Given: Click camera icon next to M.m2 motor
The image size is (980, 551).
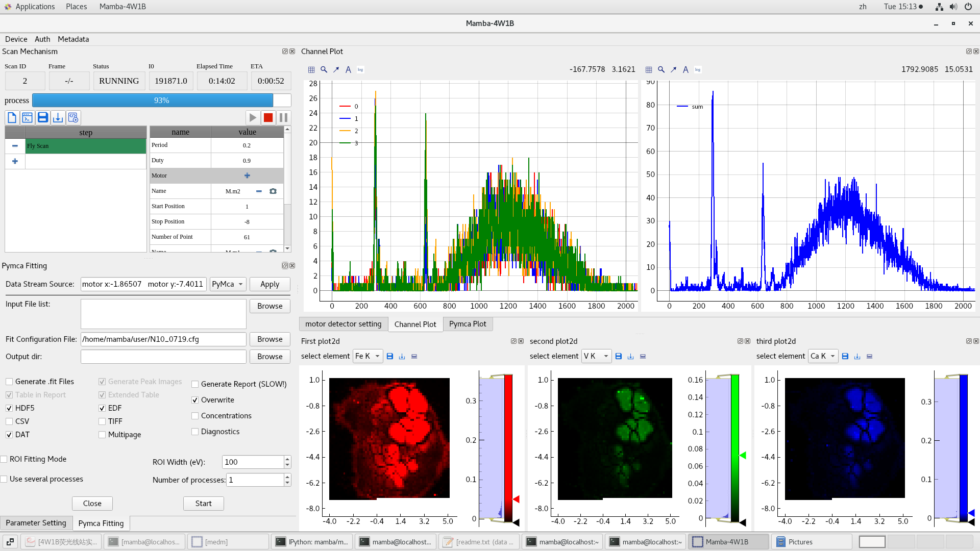Looking at the screenshot, I should (x=273, y=191).
